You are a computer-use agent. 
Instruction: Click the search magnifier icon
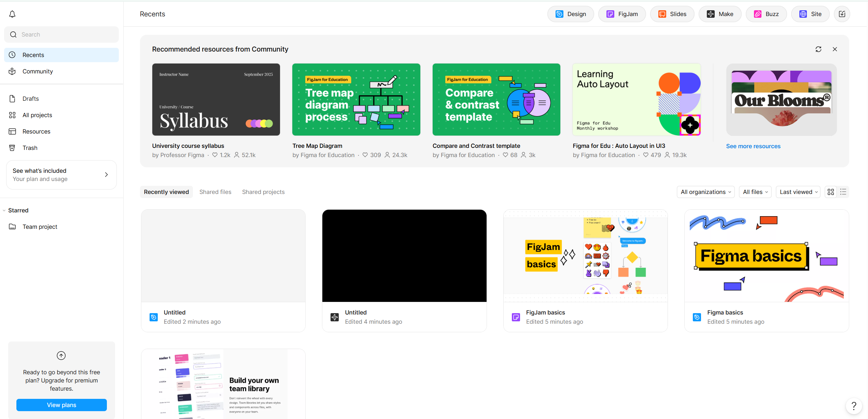13,34
